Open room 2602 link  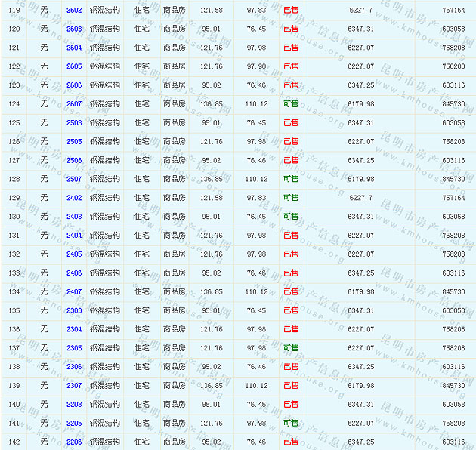pyautogui.click(x=74, y=10)
